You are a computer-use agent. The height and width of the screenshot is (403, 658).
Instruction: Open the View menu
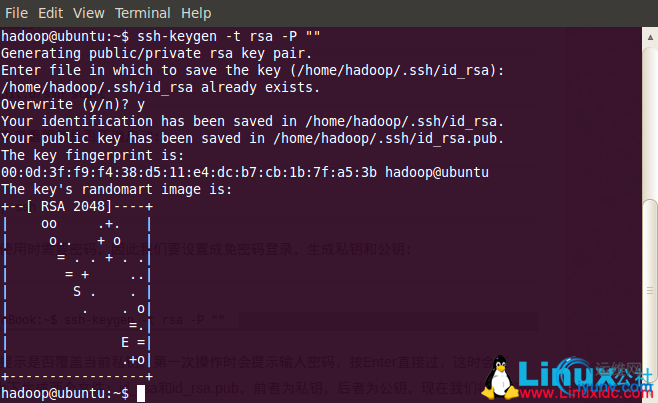pyautogui.click(x=89, y=13)
